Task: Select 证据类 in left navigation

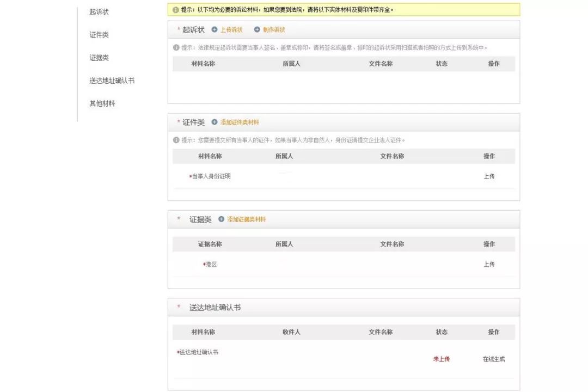Action: 99,58
